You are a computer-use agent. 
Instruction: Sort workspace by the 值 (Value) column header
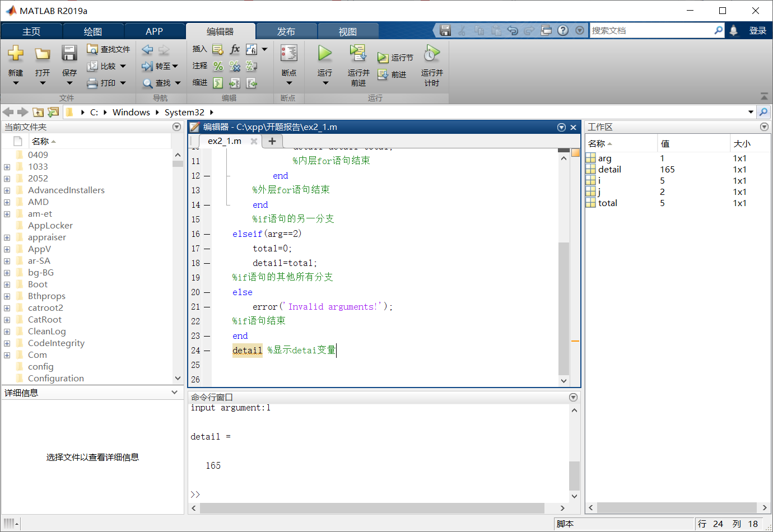click(x=693, y=144)
